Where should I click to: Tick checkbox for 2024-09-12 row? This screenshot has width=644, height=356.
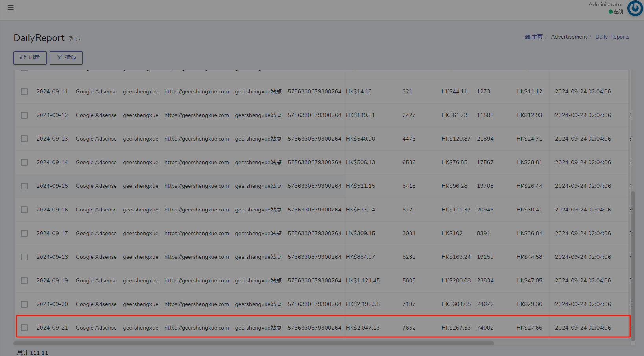[x=24, y=115]
